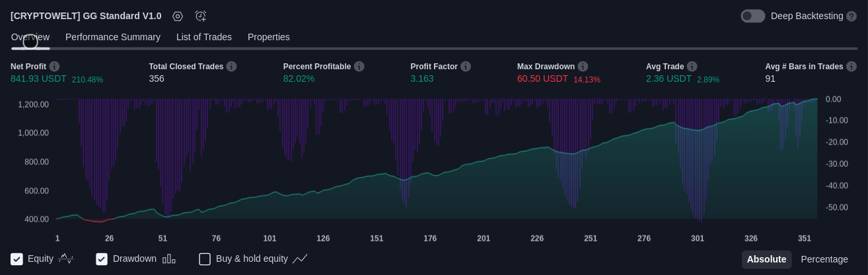Select Absolute display mode
The image size is (868, 275).
click(766, 259)
